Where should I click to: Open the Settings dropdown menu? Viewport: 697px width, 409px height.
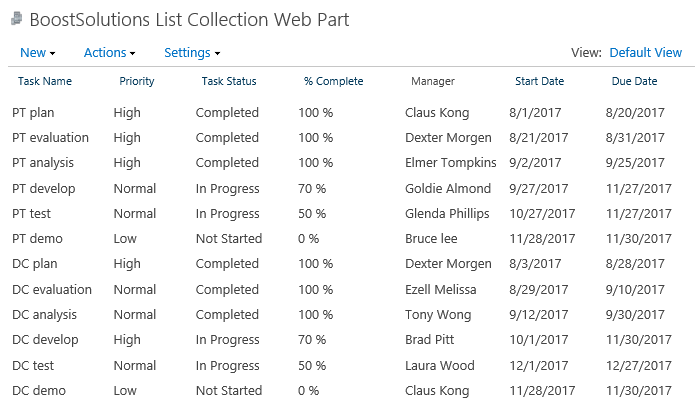coord(192,53)
